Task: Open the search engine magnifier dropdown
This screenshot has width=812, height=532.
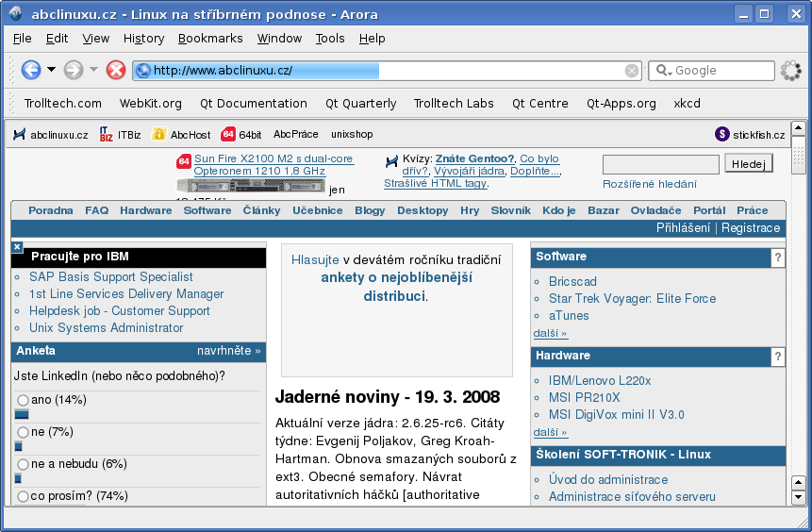Action: [663, 71]
